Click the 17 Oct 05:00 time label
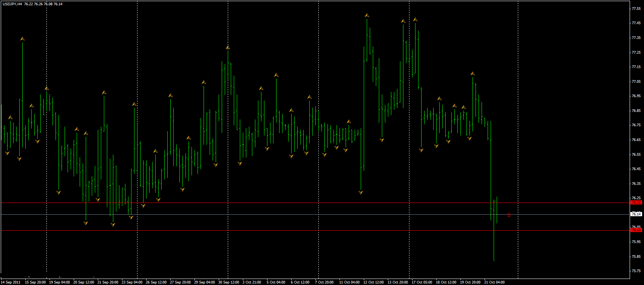644x285 pixels. [422, 282]
